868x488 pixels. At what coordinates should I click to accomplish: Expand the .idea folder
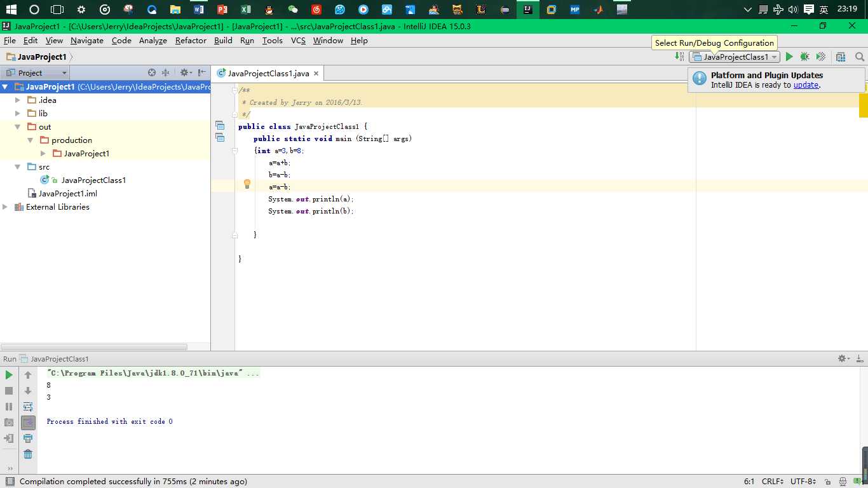tap(18, 100)
